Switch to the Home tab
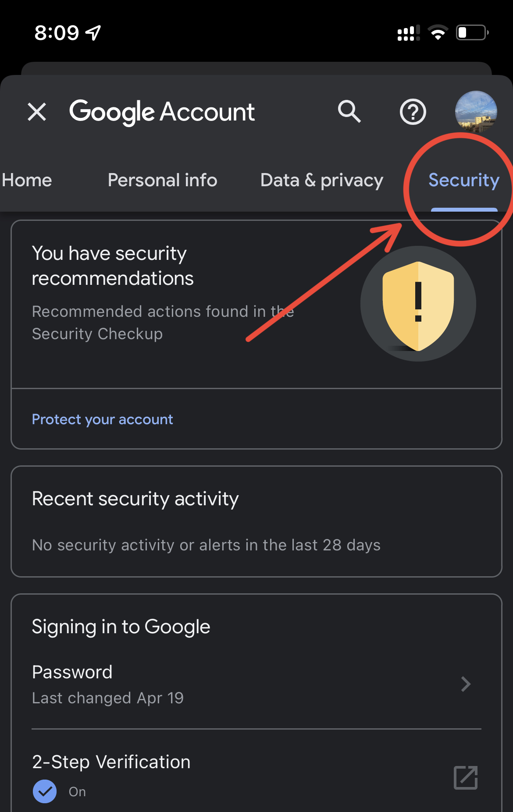Screen dimensions: 513x812 point(27,180)
